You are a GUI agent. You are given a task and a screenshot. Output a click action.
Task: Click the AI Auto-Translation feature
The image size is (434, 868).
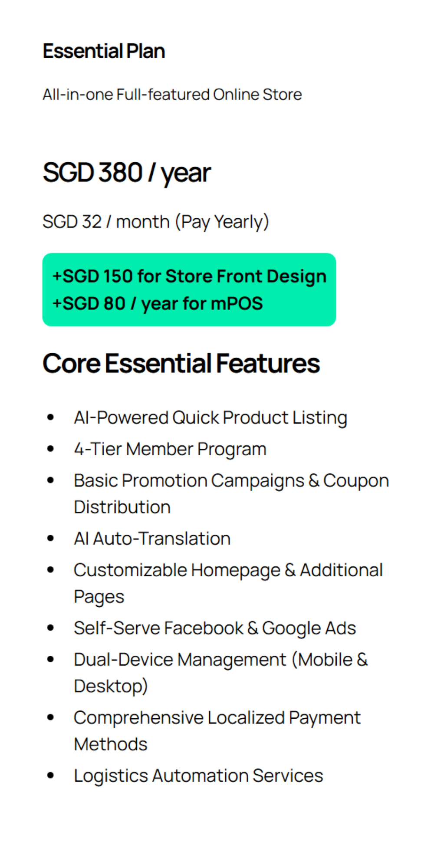152,539
